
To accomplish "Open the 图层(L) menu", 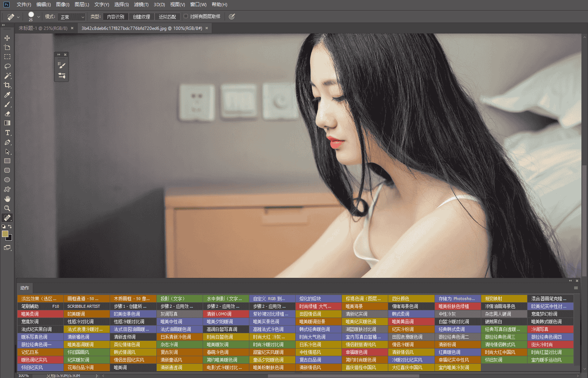I will tap(82, 4).
